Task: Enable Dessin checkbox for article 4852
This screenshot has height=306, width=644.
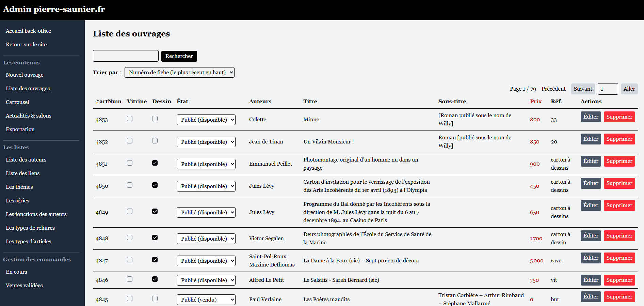Action: 155,141
